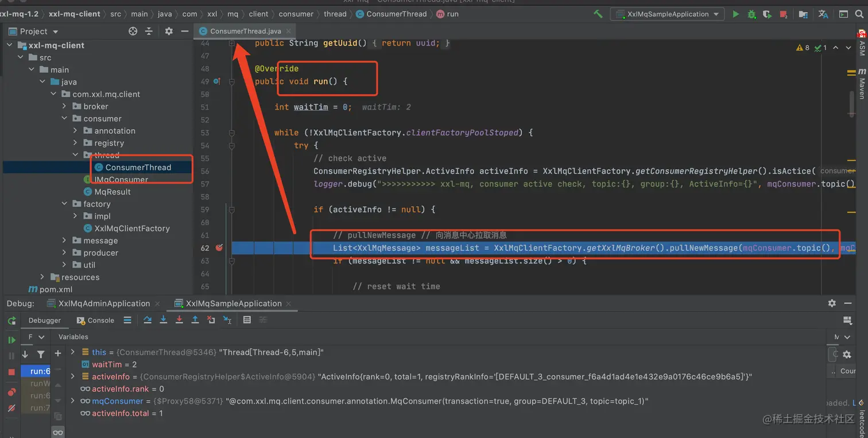Toggle showing watches in the Variables view
Image resolution: width=868 pixels, height=438 pixels.
(x=57, y=432)
